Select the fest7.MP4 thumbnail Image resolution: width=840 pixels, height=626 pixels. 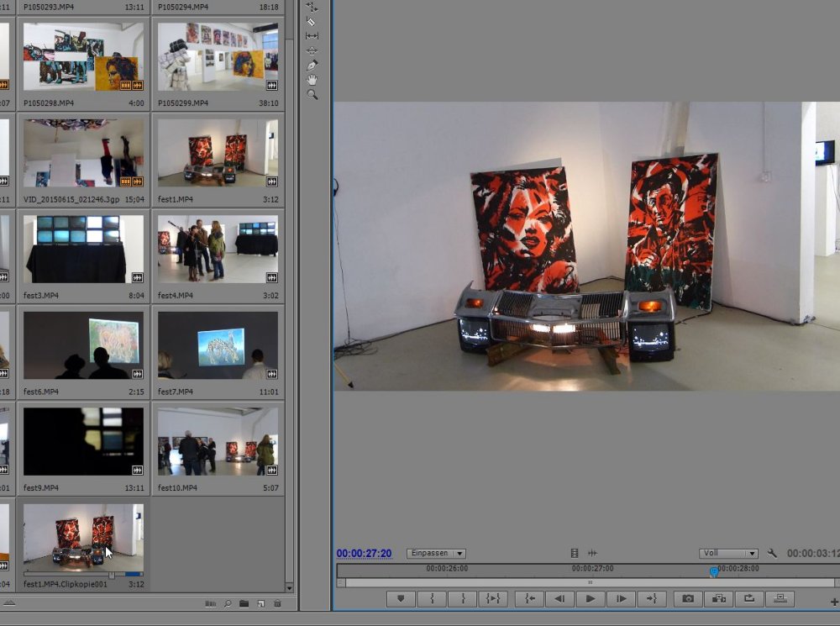click(218, 345)
